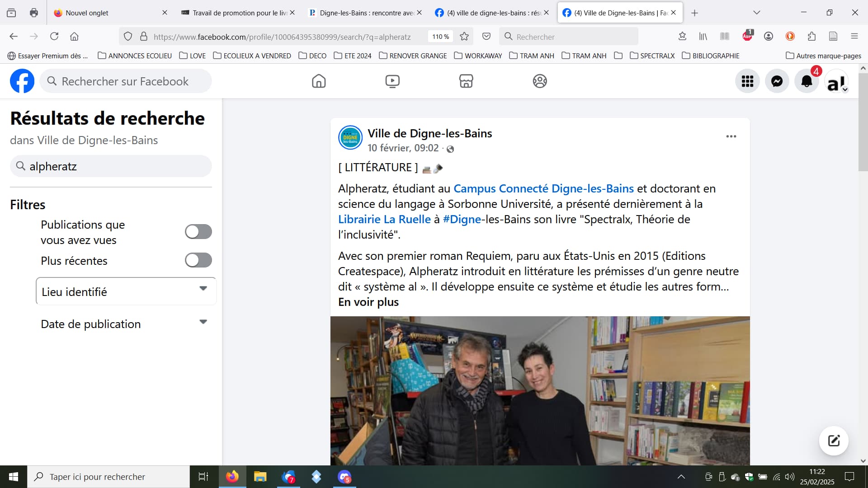Click alpheratz profile search field

[x=111, y=166]
